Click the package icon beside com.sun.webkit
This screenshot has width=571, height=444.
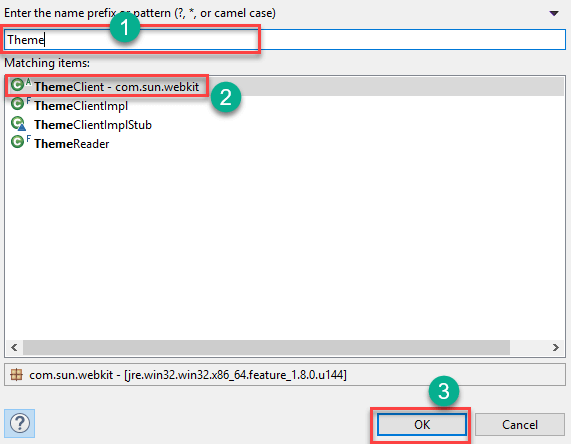click(x=17, y=374)
